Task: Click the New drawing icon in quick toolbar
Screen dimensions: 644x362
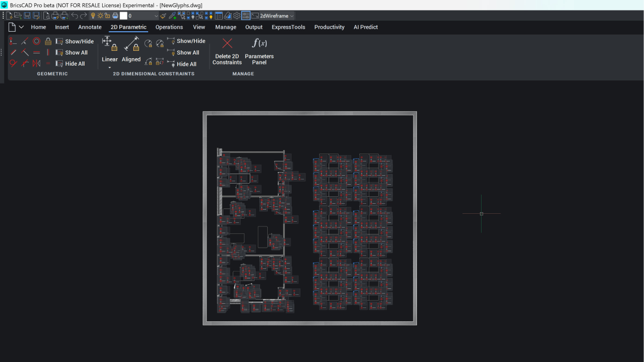Action: [9, 16]
